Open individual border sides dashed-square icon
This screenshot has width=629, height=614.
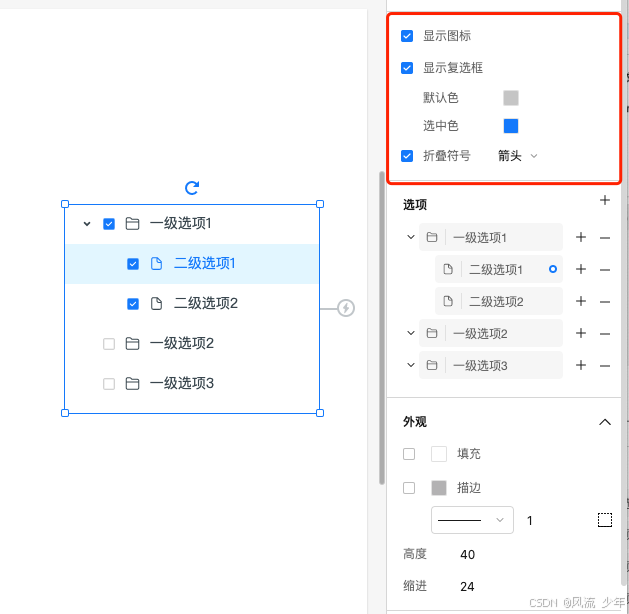(x=605, y=520)
